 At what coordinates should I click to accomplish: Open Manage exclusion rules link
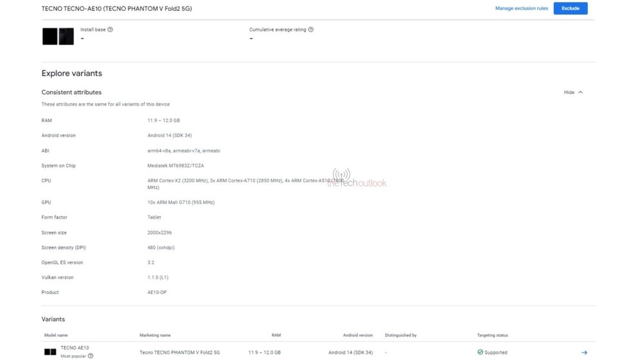pyautogui.click(x=521, y=8)
